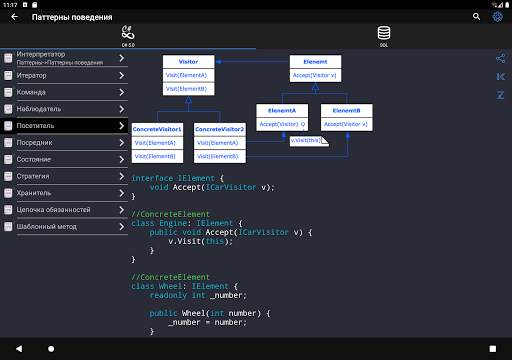Tap the Element class box in diagram
Screen dimensions: 512x360
pyautogui.click(x=315, y=69)
